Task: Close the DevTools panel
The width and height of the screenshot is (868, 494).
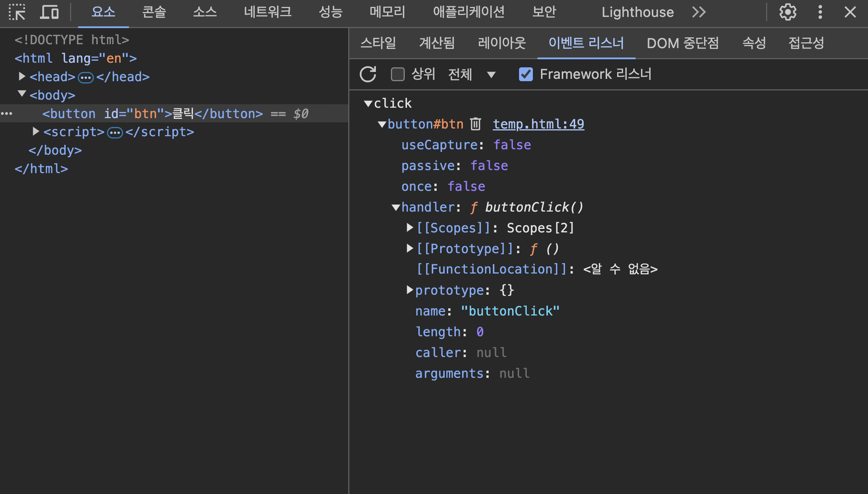Action: tap(850, 12)
